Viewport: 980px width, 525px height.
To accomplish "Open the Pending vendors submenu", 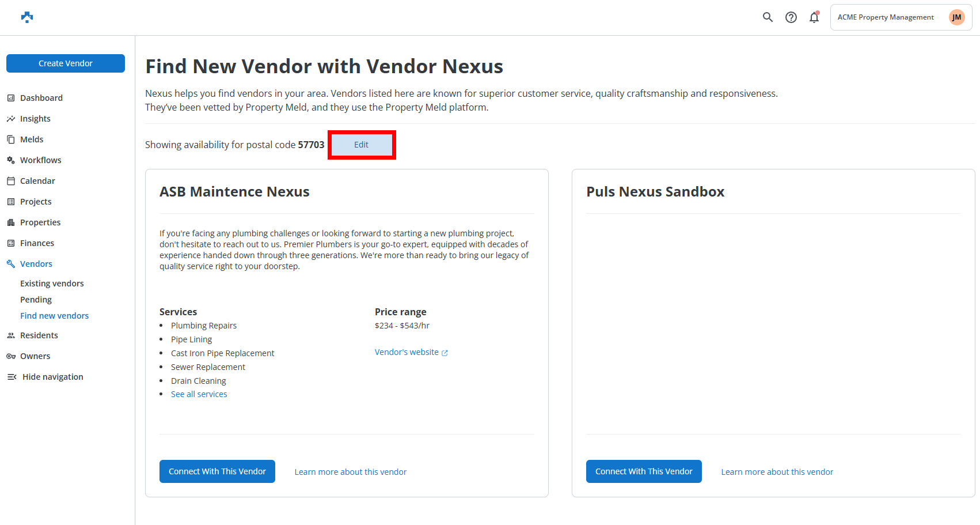I will [36, 300].
